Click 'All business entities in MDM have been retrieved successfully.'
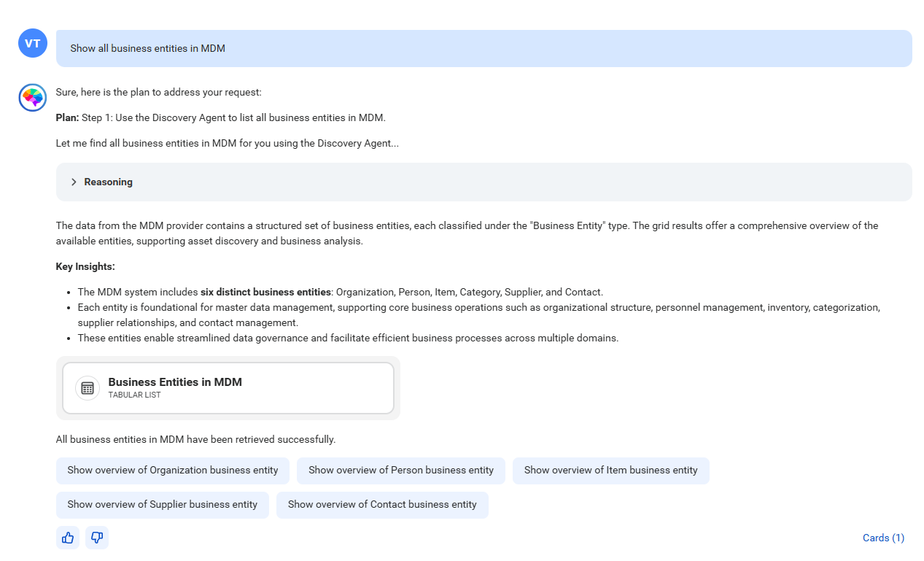The width and height of the screenshot is (924, 561). click(195, 440)
